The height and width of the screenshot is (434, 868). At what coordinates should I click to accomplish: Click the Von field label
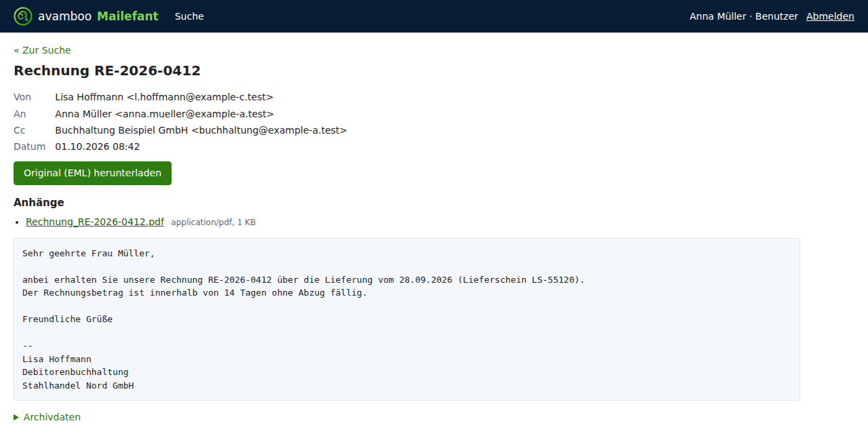pyautogui.click(x=22, y=97)
